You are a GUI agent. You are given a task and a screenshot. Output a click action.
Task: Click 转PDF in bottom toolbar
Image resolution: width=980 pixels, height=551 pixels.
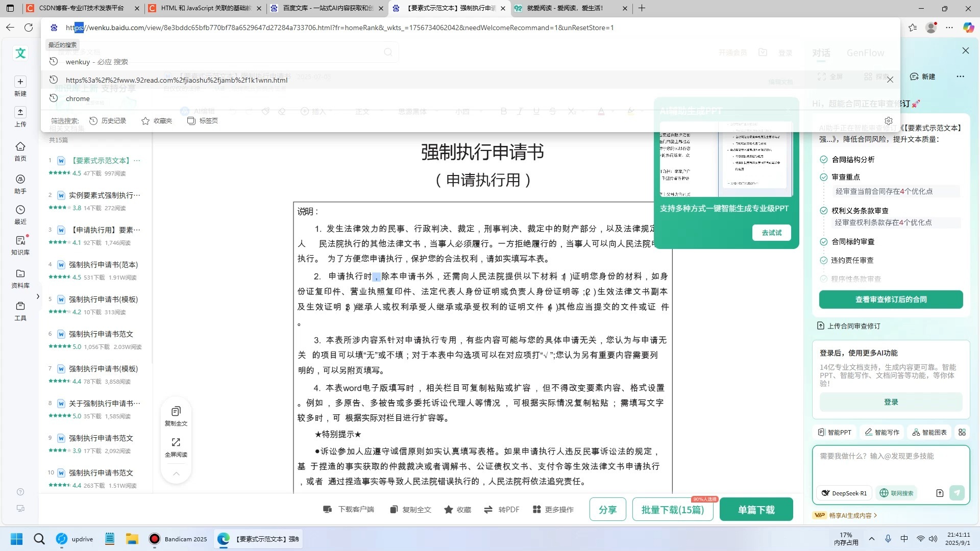[501, 509]
